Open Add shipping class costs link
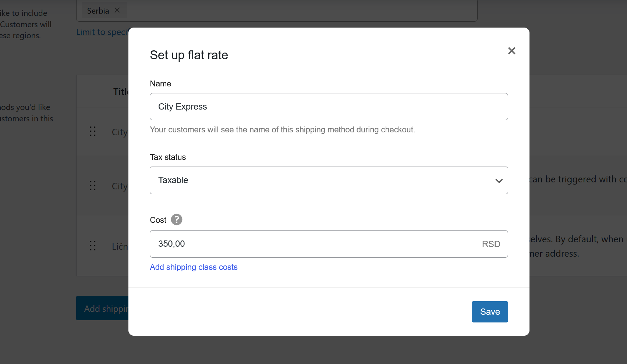This screenshot has height=364, width=627. [x=194, y=267]
